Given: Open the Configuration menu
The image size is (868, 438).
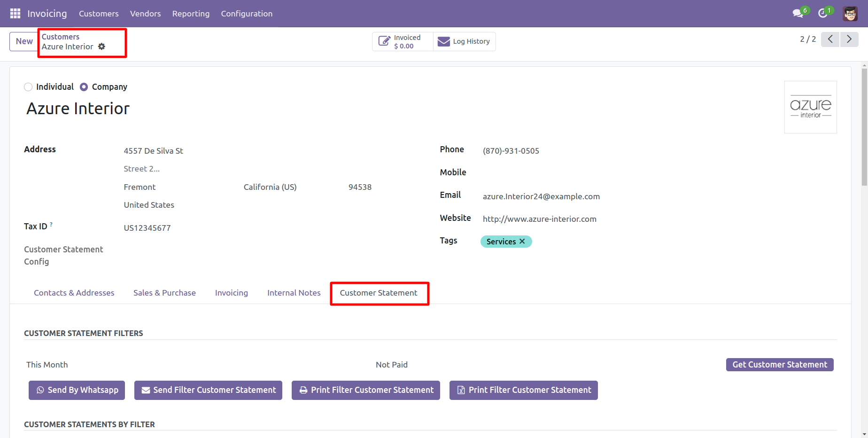Looking at the screenshot, I should (247, 14).
